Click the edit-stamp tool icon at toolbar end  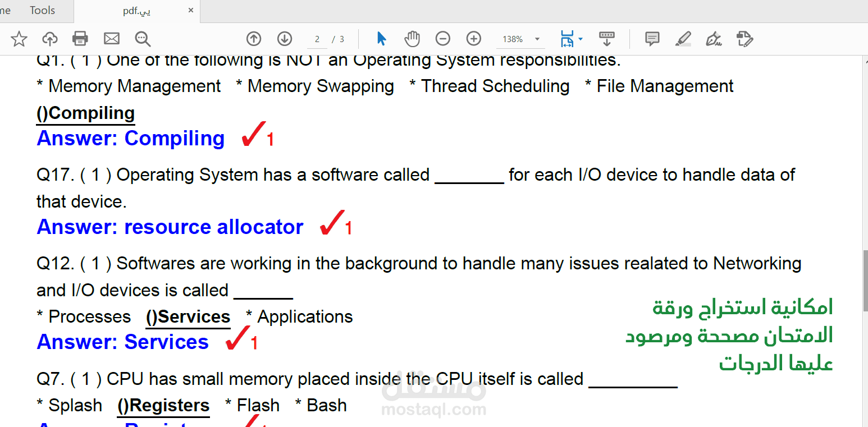pos(744,39)
